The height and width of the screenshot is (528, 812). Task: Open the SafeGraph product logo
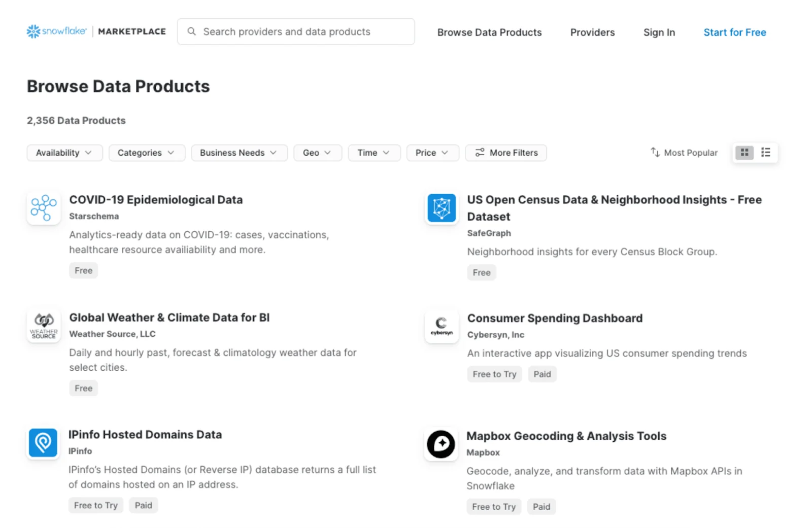[x=442, y=208]
